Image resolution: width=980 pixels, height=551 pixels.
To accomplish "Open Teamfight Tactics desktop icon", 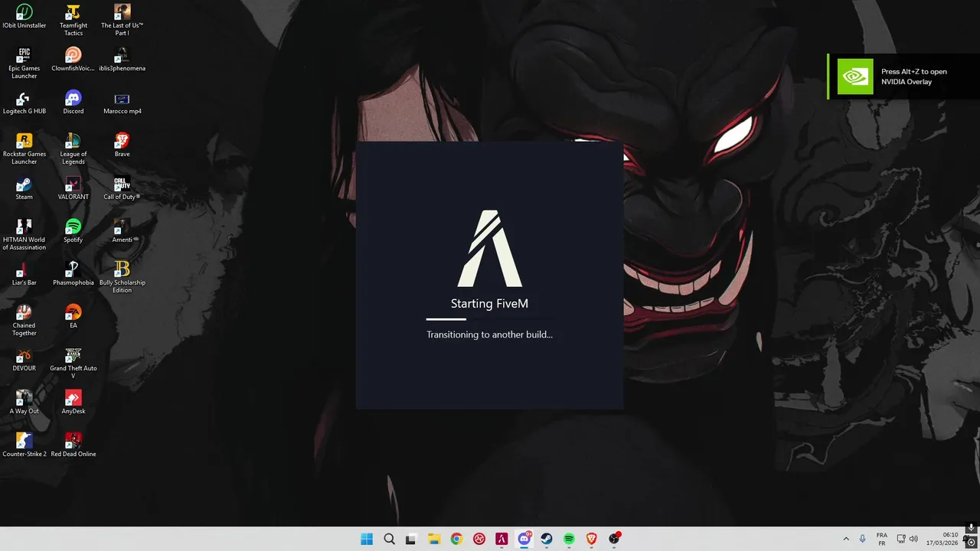I will pos(73,20).
